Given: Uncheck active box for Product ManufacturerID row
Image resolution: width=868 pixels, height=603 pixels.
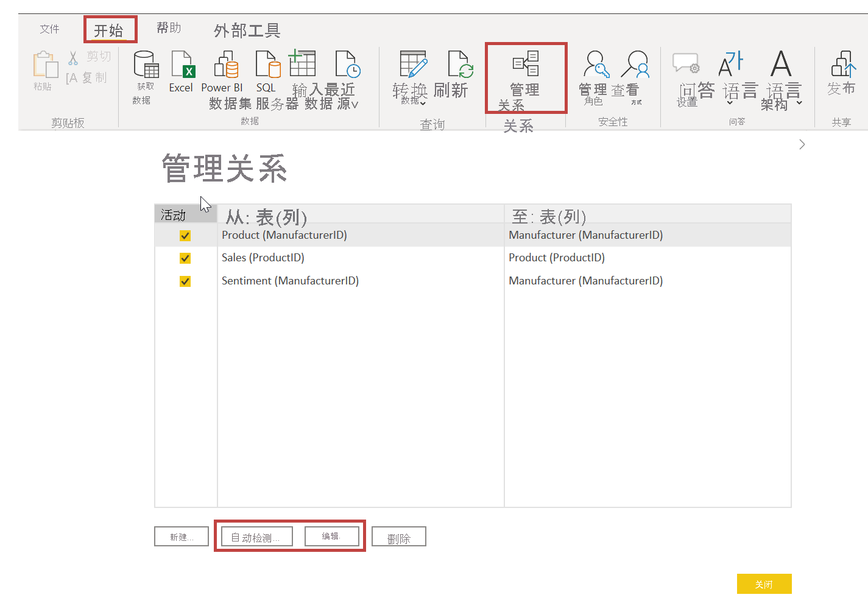Looking at the screenshot, I should click(x=185, y=236).
